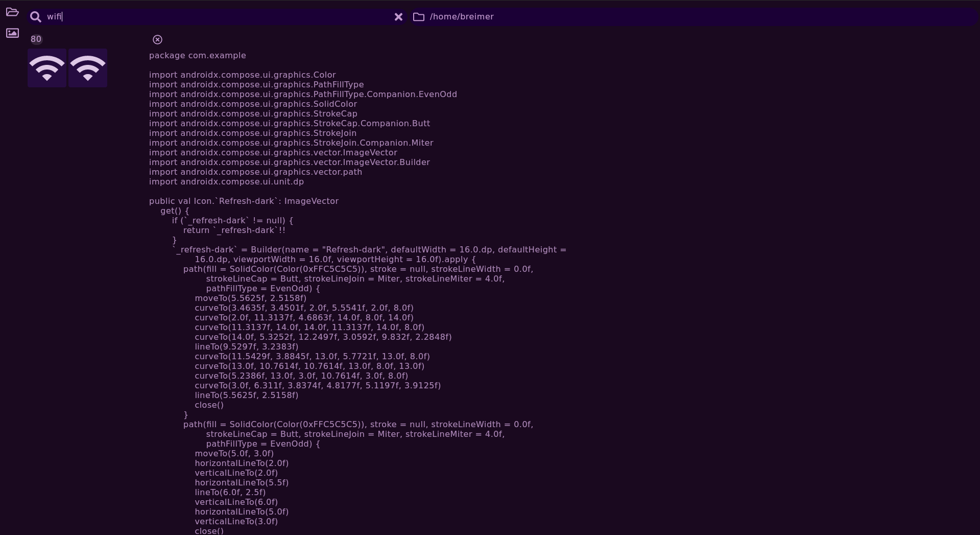Click the 'public val Icon.`Refresh-dark`: ImageVector' line
The height and width of the screenshot is (535, 980).
244,201
